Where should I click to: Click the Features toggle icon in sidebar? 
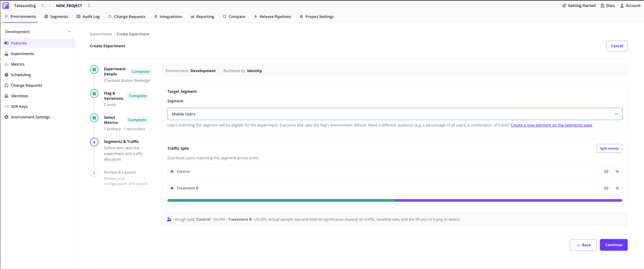pos(6,43)
